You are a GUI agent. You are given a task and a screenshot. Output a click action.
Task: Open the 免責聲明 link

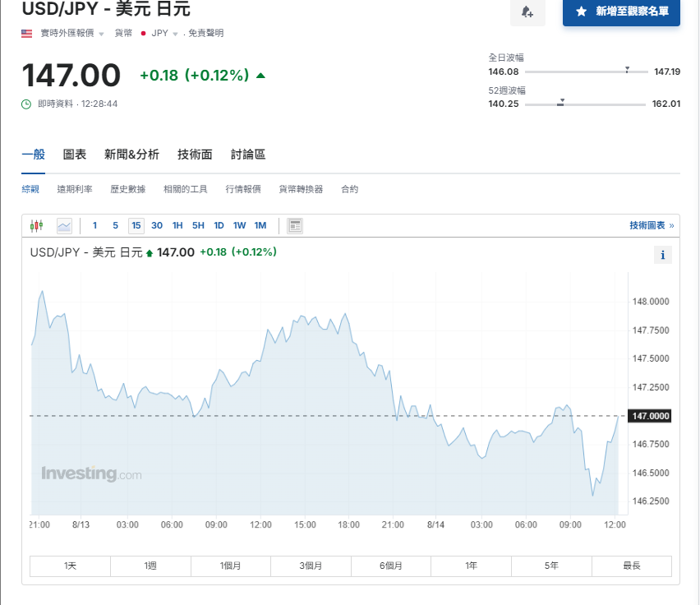click(x=205, y=33)
